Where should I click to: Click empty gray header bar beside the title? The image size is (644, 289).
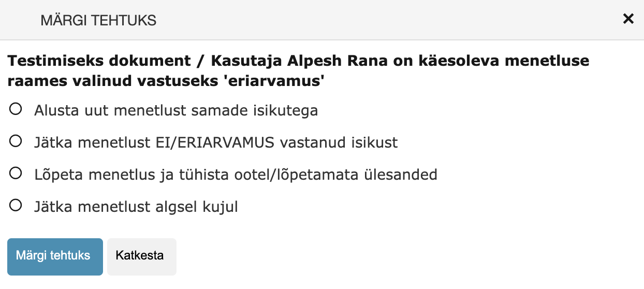(388, 20)
